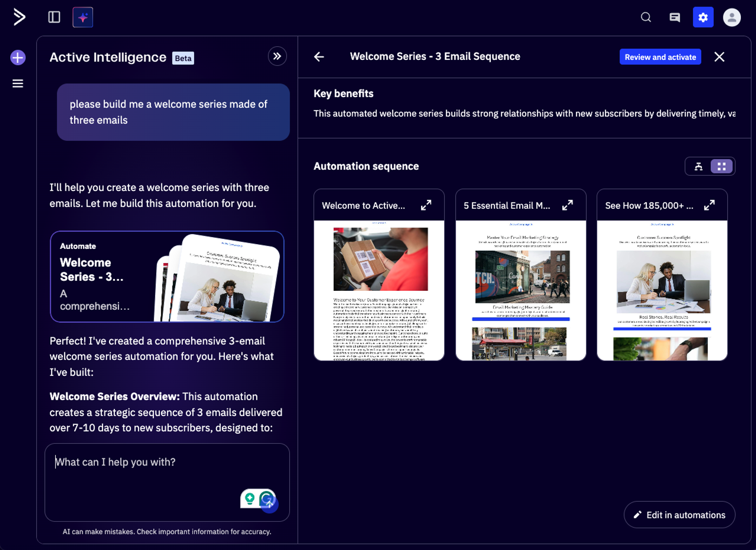This screenshot has height=550, width=756.
Task: Open the chat messages icon
Action: [675, 17]
